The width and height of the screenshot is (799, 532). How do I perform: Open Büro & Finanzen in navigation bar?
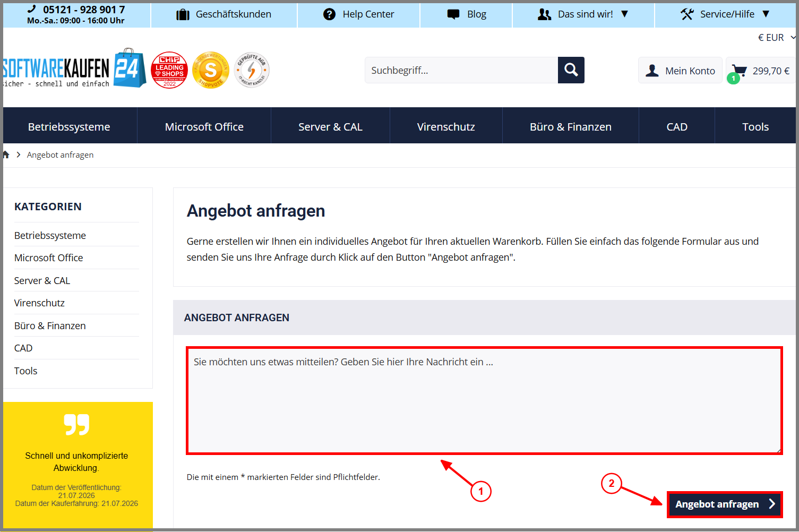[x=571, y=127]
